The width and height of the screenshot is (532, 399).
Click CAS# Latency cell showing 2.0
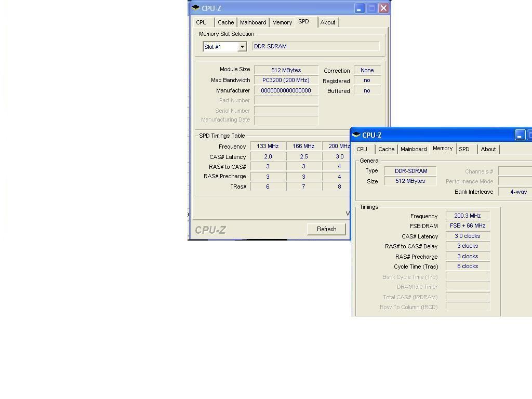[268, 156]
